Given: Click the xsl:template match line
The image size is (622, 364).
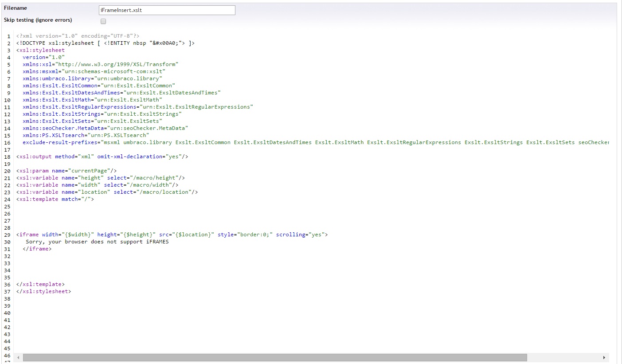Looking at the screenshot, I should (x=55, y=199).
